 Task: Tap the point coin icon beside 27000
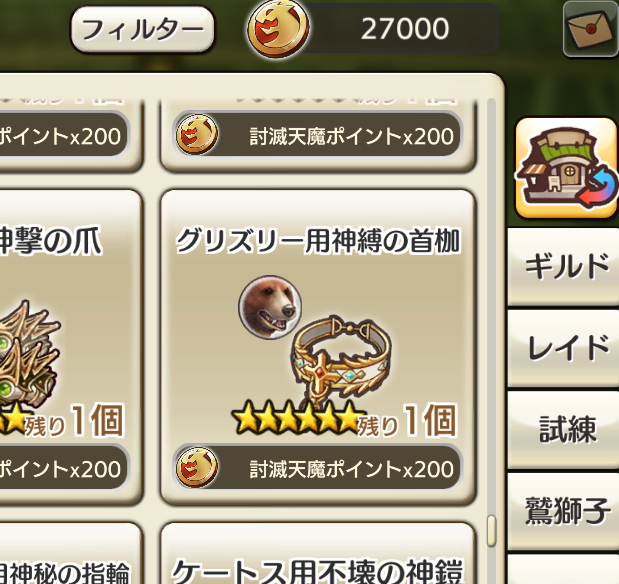click(x=278, y=28)
